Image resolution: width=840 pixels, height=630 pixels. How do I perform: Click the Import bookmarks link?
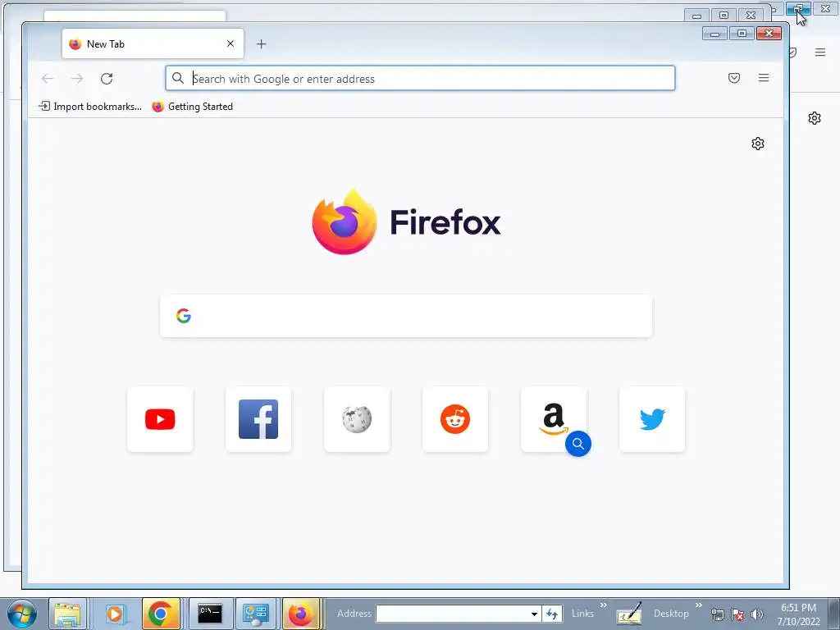pos(90,107)
